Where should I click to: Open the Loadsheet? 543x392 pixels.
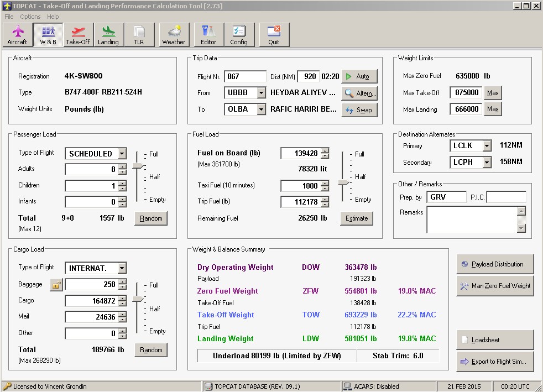(495, 340)
